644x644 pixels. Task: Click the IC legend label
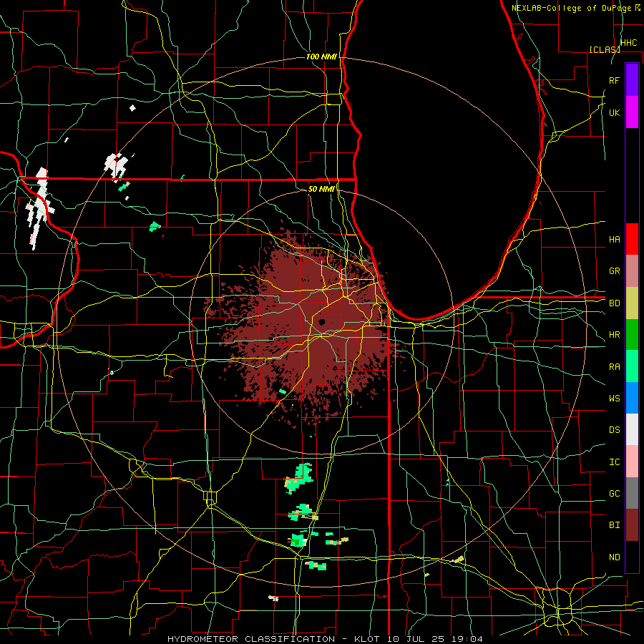point(615,462)
